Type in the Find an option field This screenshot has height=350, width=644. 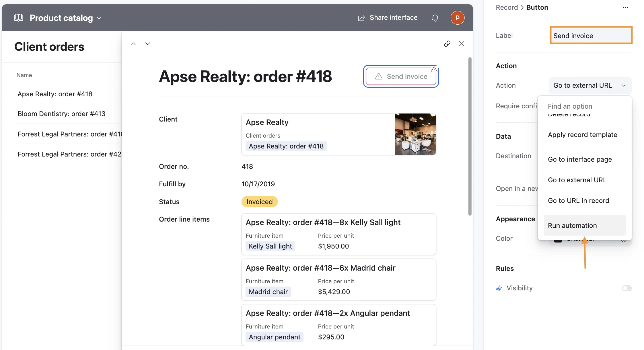[570, 106]
